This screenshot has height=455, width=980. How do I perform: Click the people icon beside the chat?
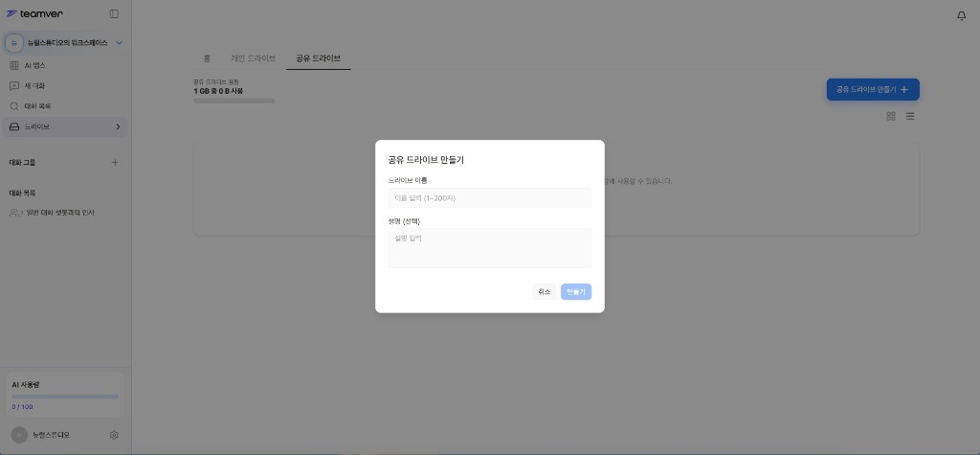pyautogui.click(x=15, y=213)
